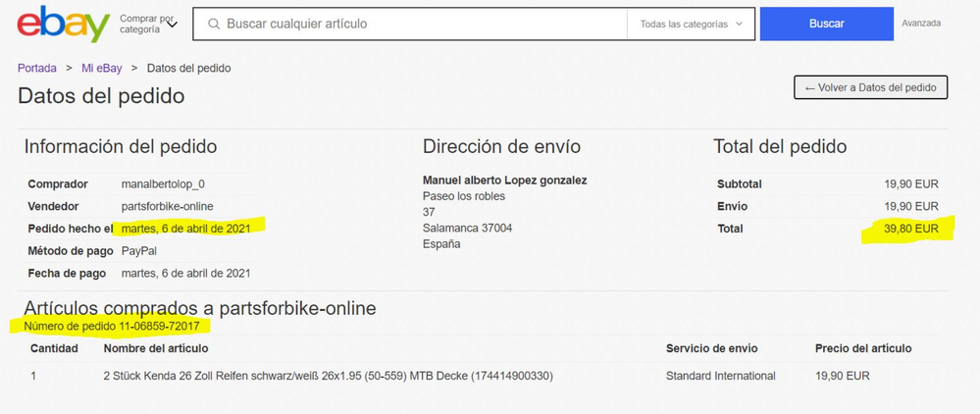This screenshot has width=980, height=414.
Task: Open the Avanzada search link
Action: pyautogui.click(x=920, y=24)
